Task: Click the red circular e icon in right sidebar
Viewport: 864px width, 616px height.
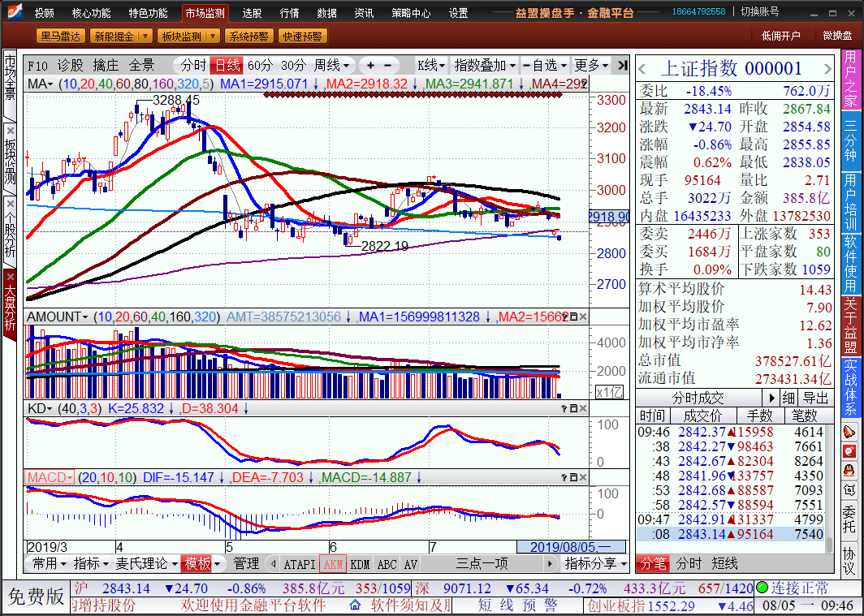Action: (849, 451)
